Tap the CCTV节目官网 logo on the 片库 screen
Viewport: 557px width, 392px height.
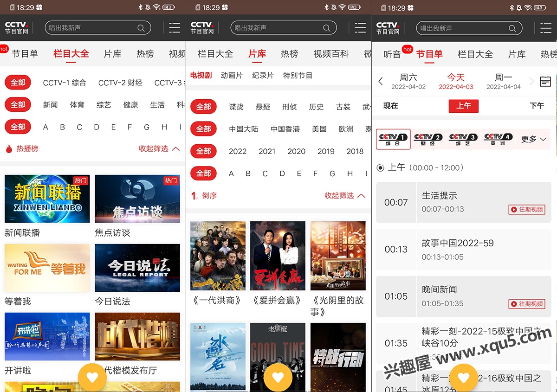(202, 28)
